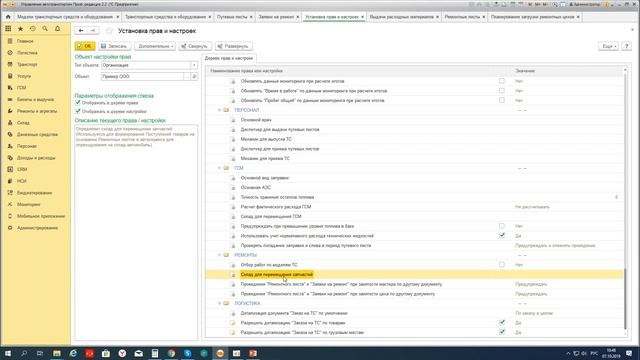Collapse the ЛОГИСТИКА tree group
Screen dimensions: 640x360
point(219,303)
